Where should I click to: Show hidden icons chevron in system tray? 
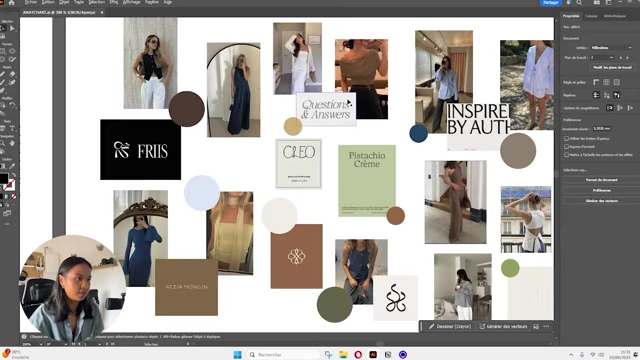(571, 355)
